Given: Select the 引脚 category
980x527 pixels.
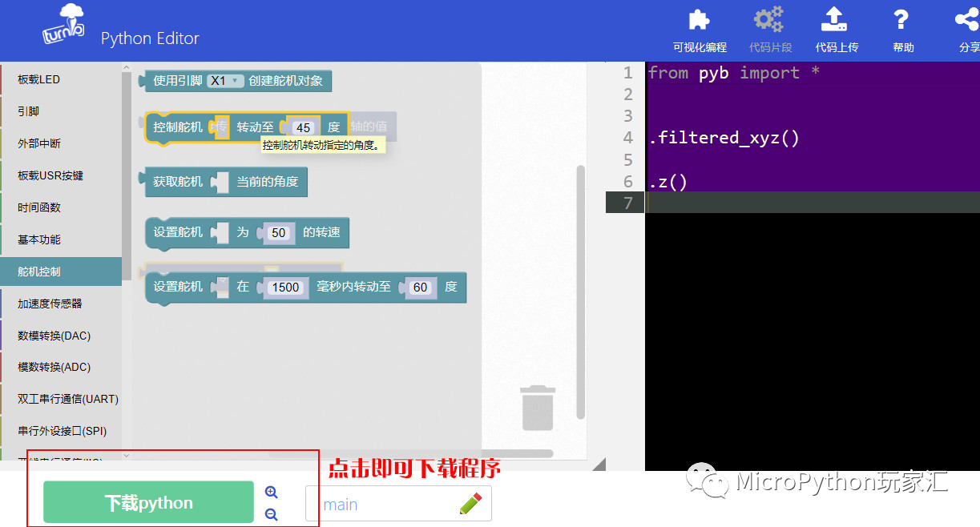Looking at the screenshot, I should 61,111.
